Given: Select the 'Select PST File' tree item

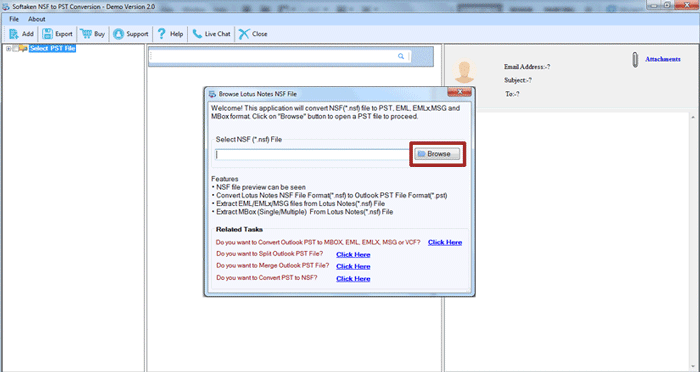Looking at the screenshot, I should tap(52, 48).
